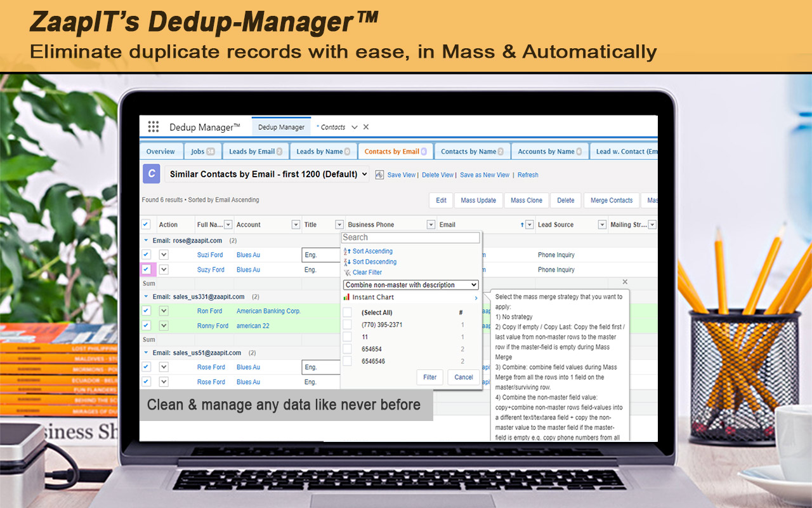Switch to the Jobs tab
The height and width of the screenshot is (508, 812).
pyautogui.click(x=202, y=152)
